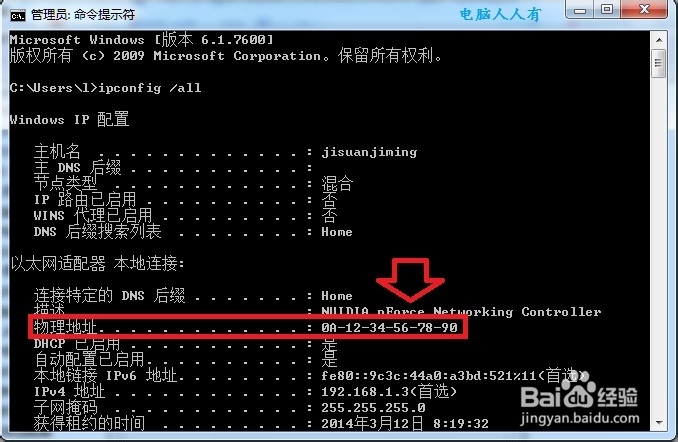This screenshot has height=442, width=678.
Task: Minimize the command prompt window
Action: (x=580, y=10)
